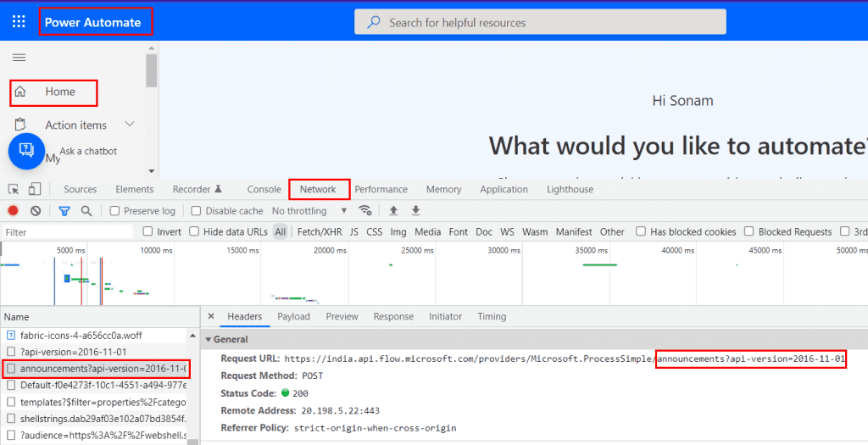Open the Memory tab
This screenshot has height=445, width=868.
point(443,189)
